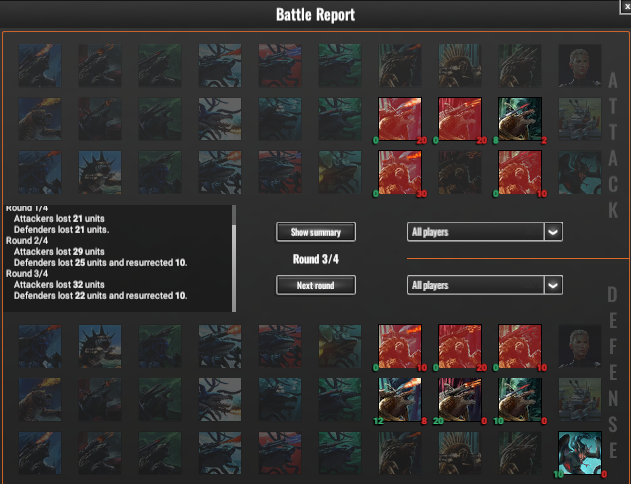Close the Battle Report window

(x=626, y=7)
